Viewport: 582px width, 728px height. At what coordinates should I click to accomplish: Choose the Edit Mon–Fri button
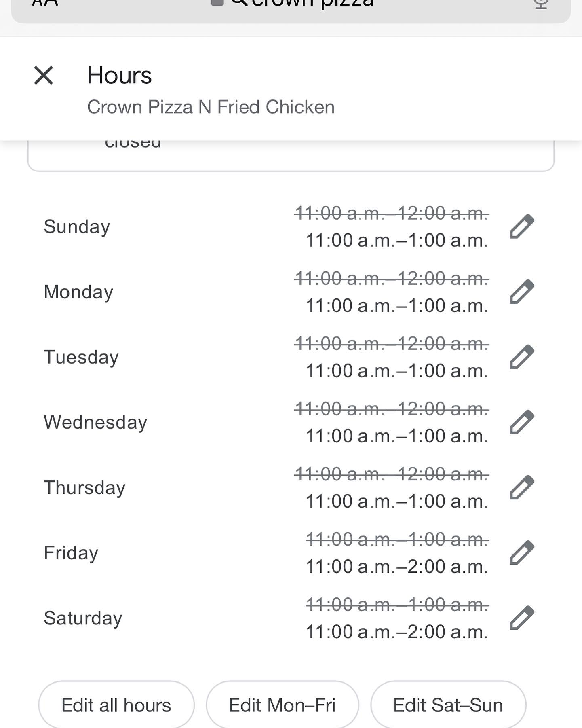(x=282, y=705)
